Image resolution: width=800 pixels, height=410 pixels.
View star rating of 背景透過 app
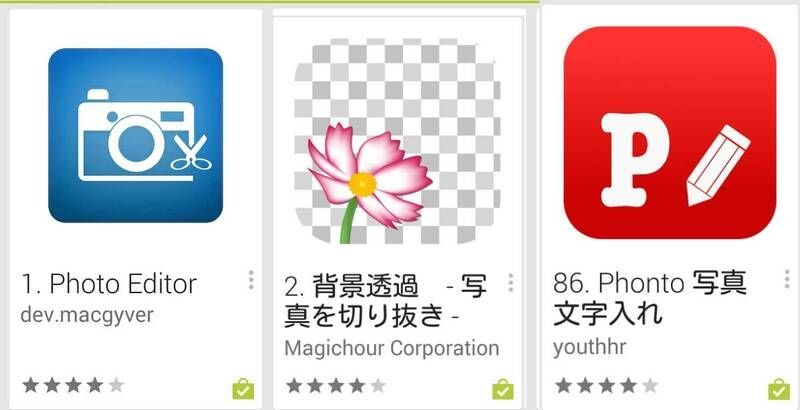(x=336, y=386)
